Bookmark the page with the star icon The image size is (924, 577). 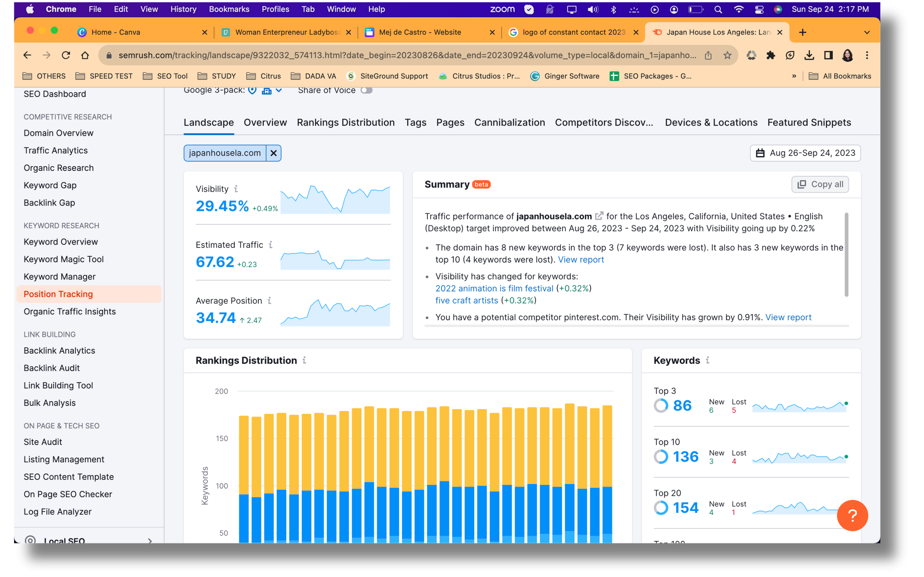pyautogui.click(x=727, y=55)
